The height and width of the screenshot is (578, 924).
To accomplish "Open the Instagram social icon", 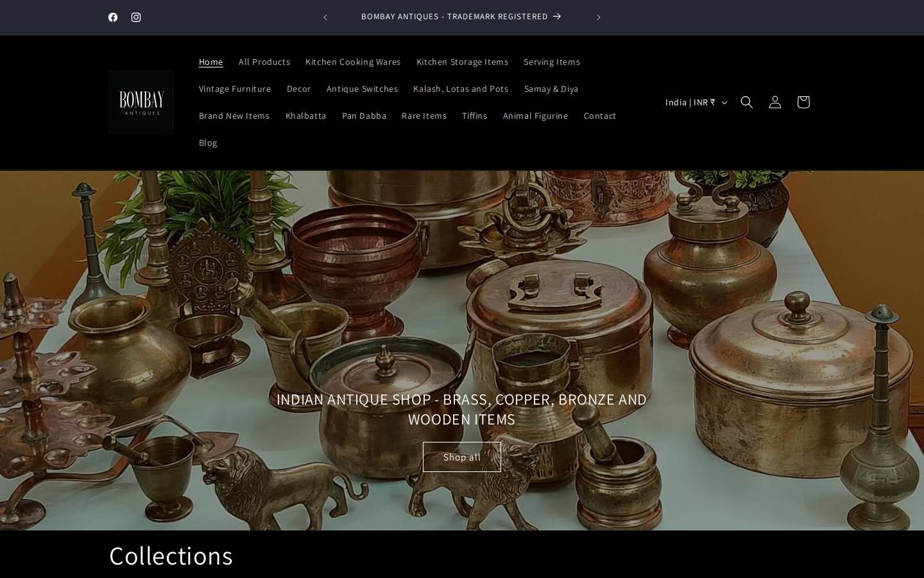I will click(136, 17).
